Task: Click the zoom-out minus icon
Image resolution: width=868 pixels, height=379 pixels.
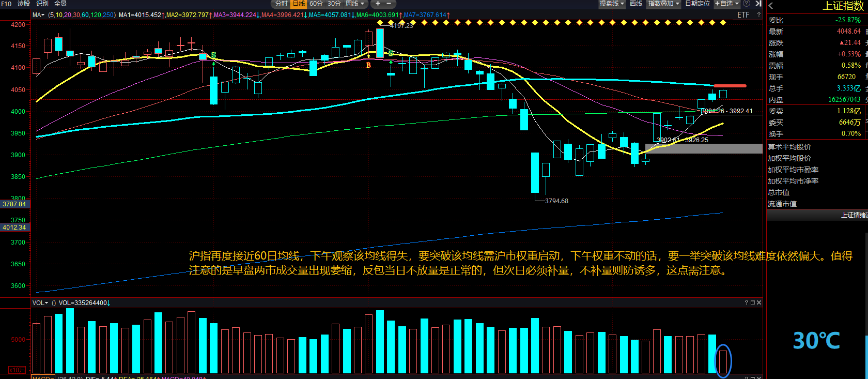Action: pyautogui.click(x=389, y=4)
